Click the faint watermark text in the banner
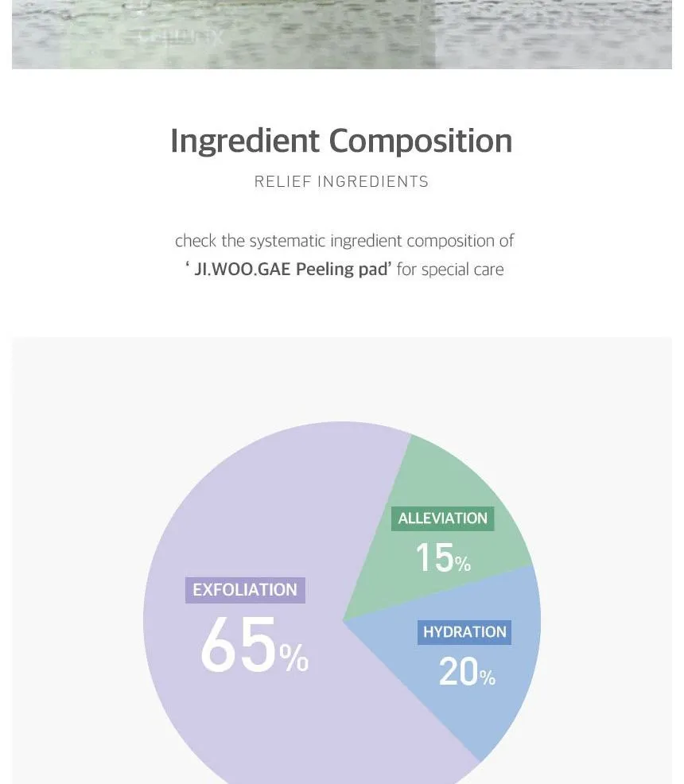 pos(181,37)
